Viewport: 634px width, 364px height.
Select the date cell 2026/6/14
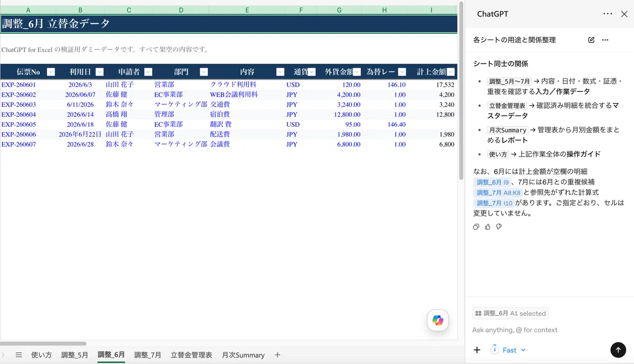(x=80, y=114)
